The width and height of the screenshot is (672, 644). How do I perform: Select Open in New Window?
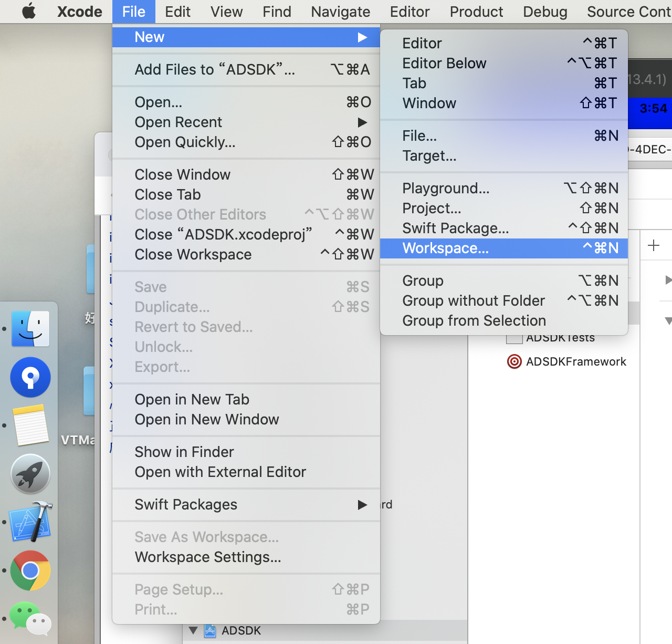pyautogui.click(x=246, y=420)
